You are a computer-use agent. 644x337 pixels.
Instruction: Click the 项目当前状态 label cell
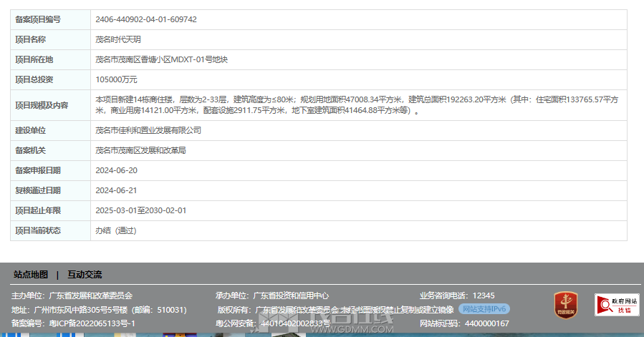(x=51, y=230)
